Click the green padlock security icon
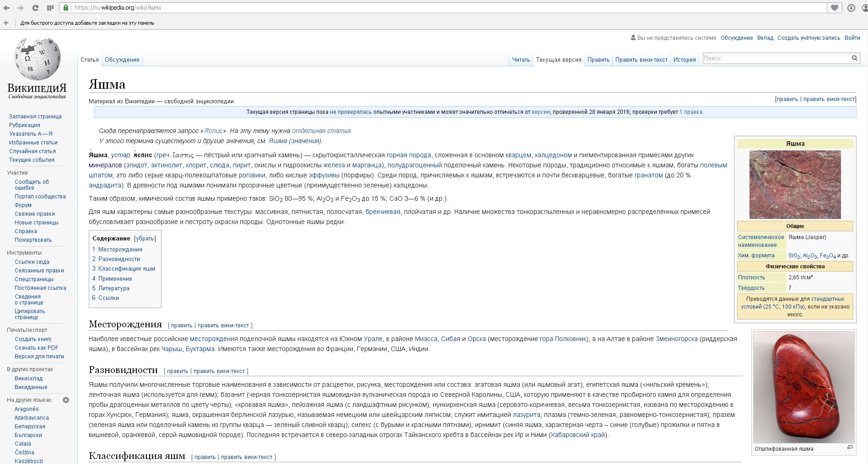This screenshot has width=868, height=464. pyautogui.click(x=66, y=8)
